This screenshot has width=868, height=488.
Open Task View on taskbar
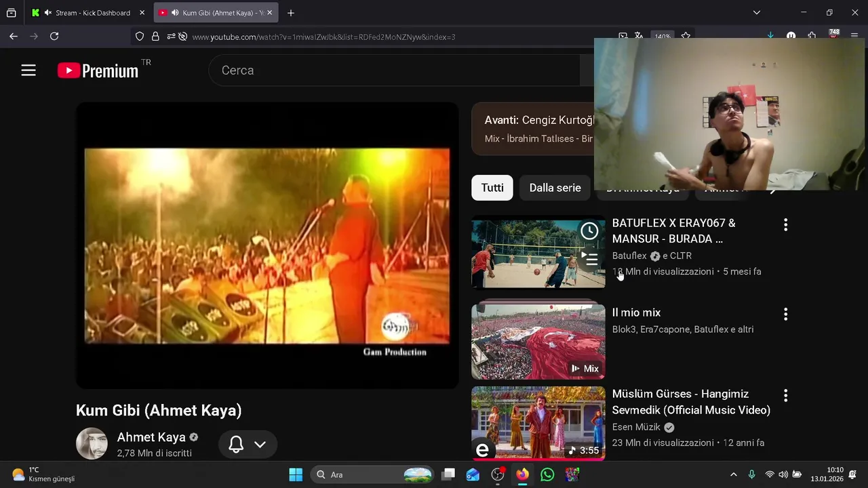coord(448,474)
